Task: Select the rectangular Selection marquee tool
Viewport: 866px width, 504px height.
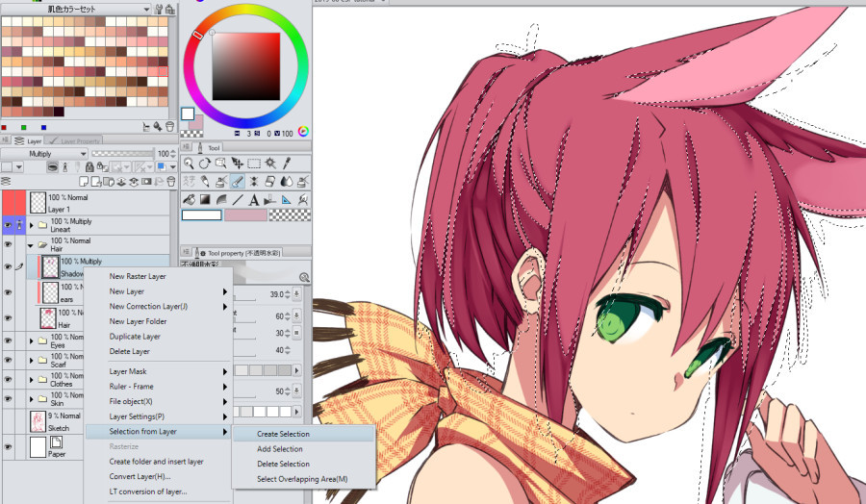Action: click(254, 164)
